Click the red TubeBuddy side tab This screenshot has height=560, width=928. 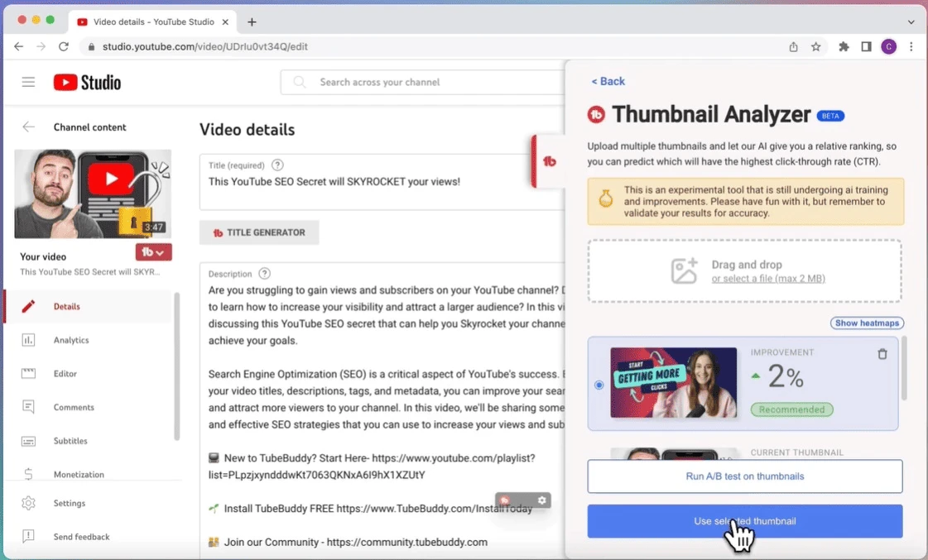[549, 160]
